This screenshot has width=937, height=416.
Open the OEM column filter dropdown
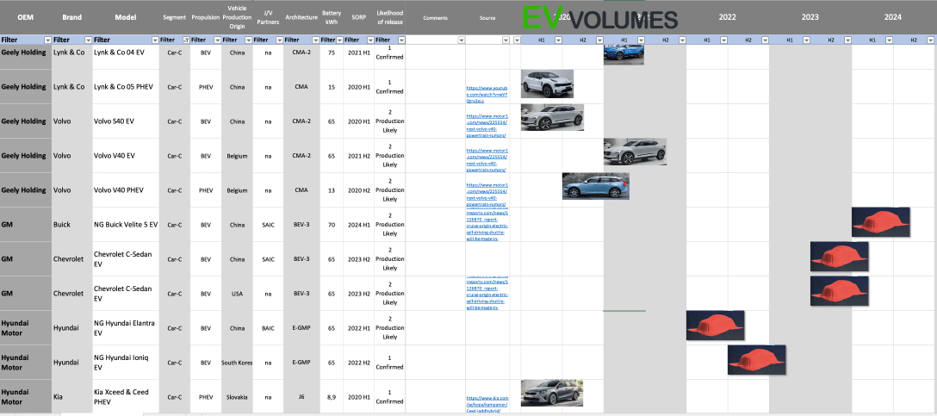click(45, 40)
